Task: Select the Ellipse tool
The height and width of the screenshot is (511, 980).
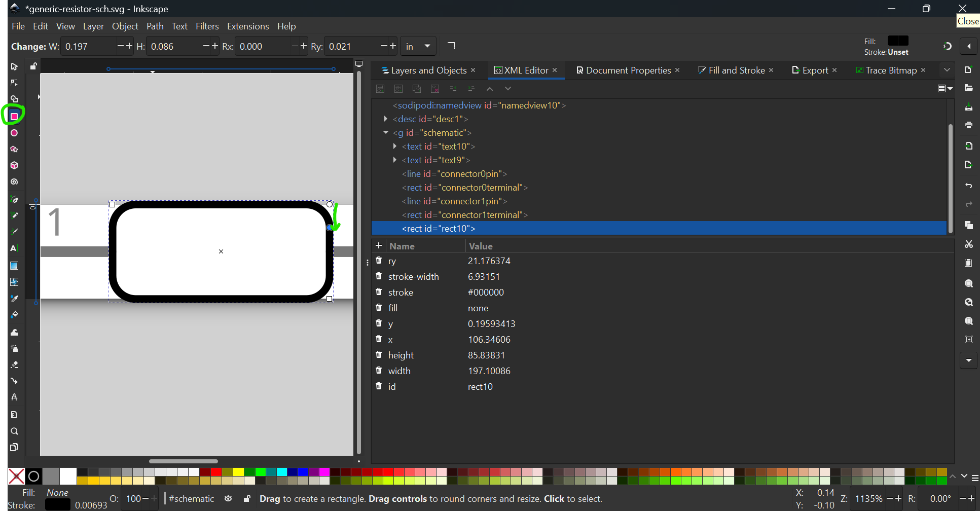Action: click(14, 133)
